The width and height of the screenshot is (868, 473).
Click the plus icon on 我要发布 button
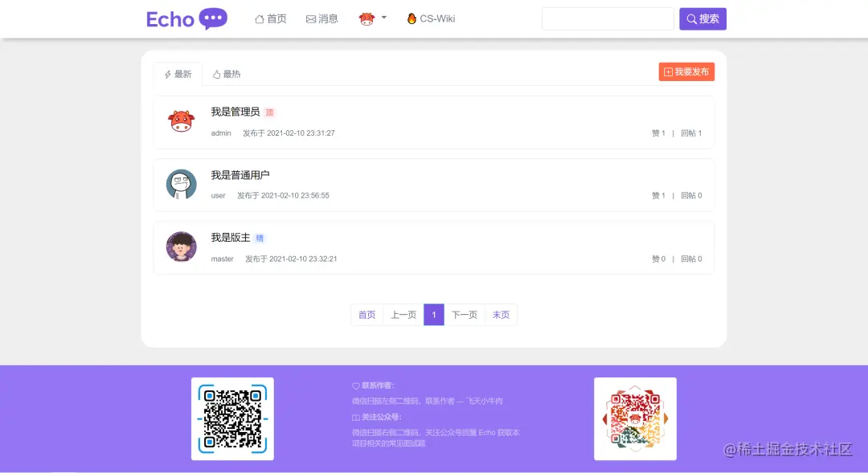(668, 71)
